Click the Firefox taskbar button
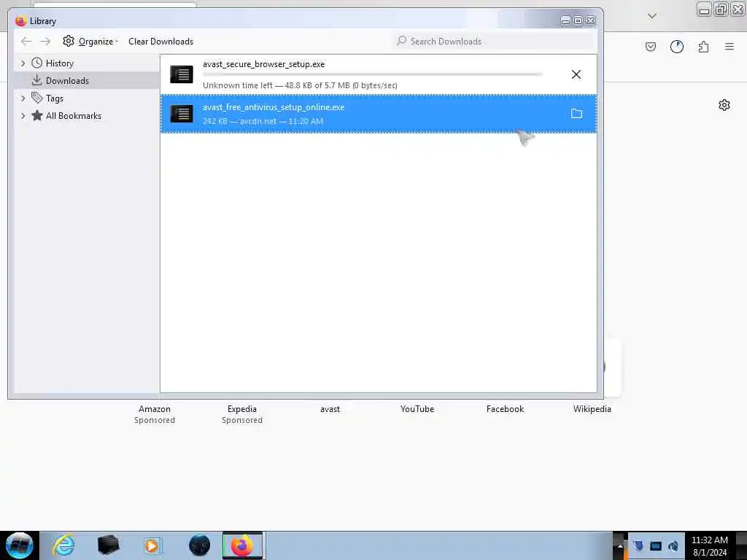Image resolution: width=747 pixels, height=560 pixels. tap(242, 545)
